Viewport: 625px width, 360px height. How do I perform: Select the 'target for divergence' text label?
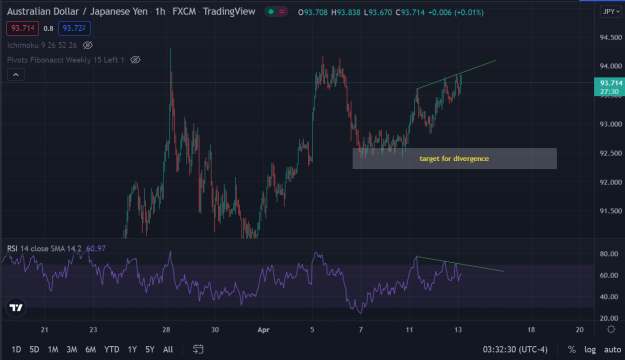click(454, 159)
